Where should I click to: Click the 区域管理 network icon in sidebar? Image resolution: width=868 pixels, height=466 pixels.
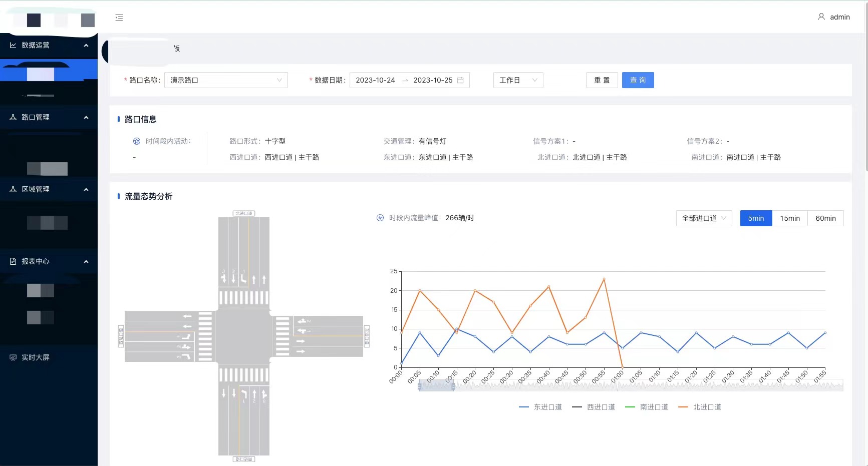(x=13, y=189)
